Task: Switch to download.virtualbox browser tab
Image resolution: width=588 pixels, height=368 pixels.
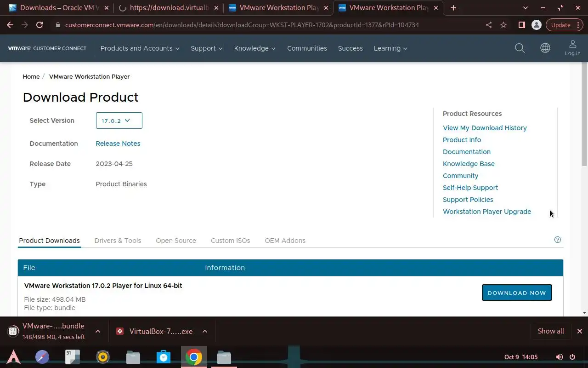Action: pos(168,8)
